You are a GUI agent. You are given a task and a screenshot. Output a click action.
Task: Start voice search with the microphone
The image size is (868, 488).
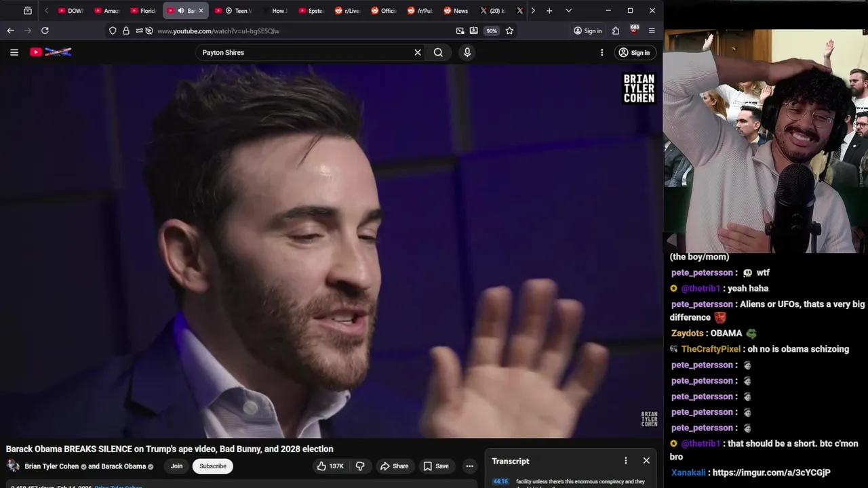(467, 52)
